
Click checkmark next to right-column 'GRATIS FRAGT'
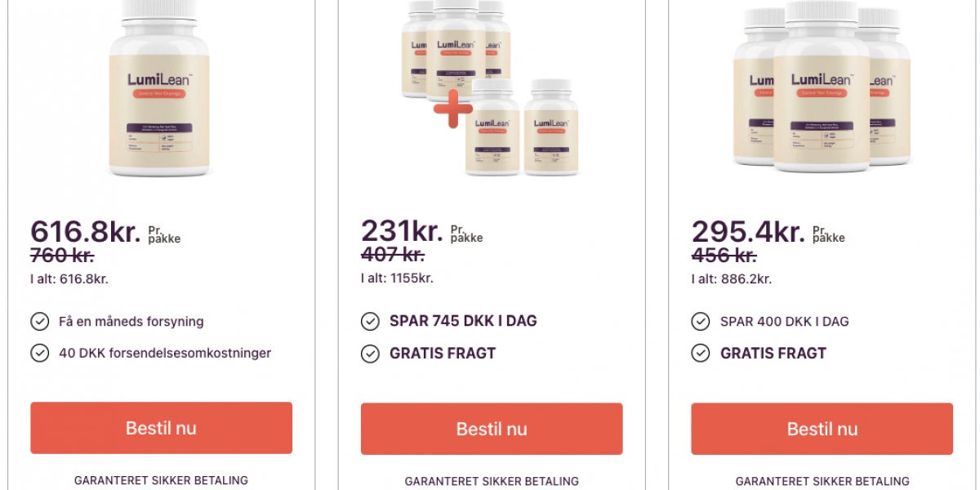tap(700, 354)
